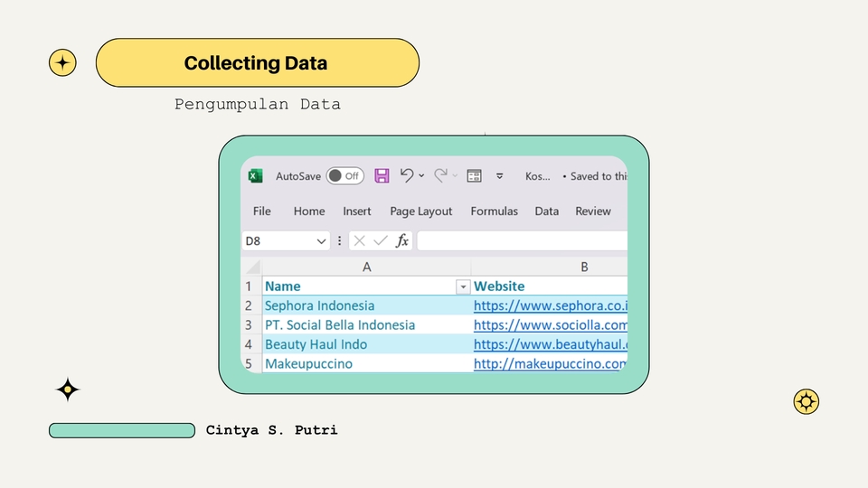Open Insert Function fx button
The height and width of the screenshot is (488, 868).
point(401,240)
